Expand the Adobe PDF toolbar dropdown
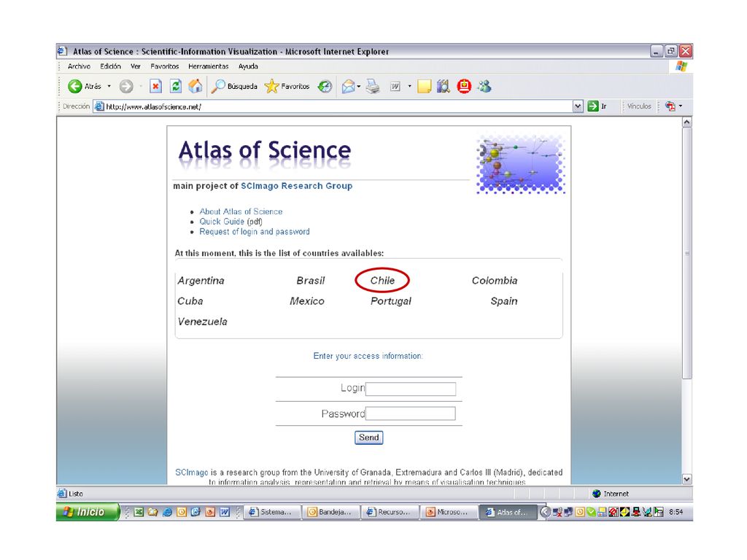 [x=681, y=106]
